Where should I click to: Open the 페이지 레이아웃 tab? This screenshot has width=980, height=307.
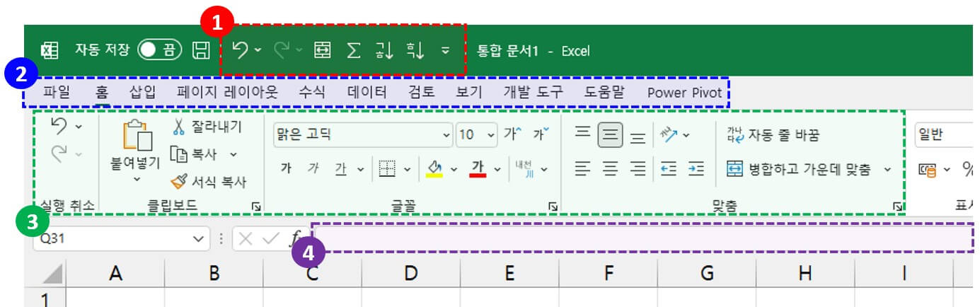228,92
